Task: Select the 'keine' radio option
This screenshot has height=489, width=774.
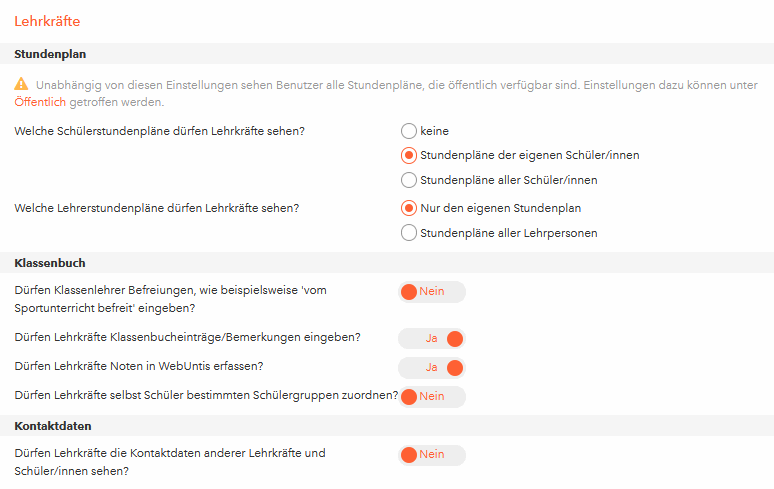Action: (409, 131)
